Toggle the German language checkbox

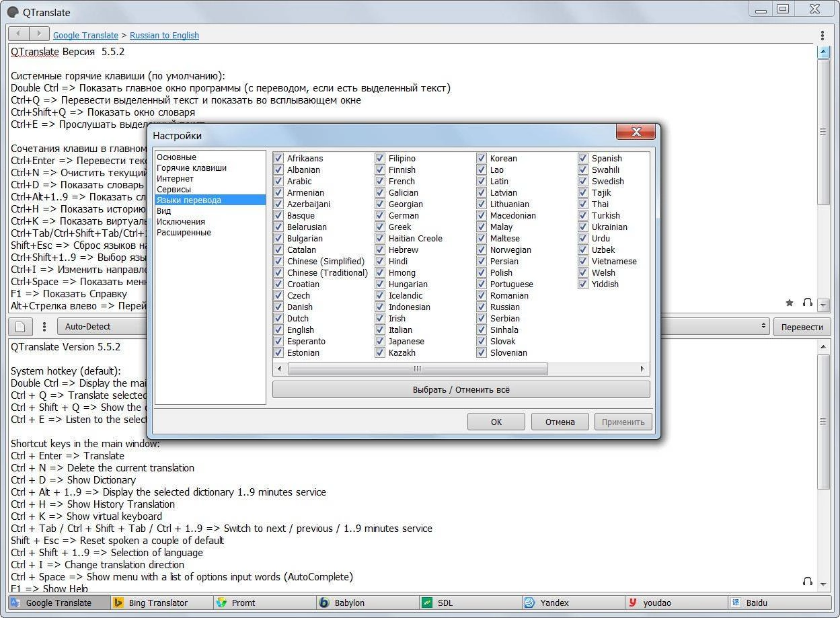coord(380,215)
